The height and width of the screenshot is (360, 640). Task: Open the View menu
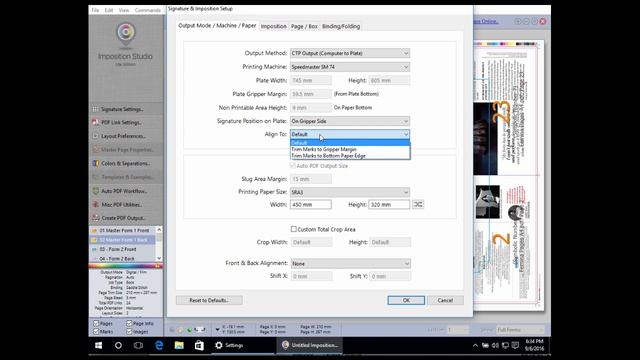[x=124, y=10]
